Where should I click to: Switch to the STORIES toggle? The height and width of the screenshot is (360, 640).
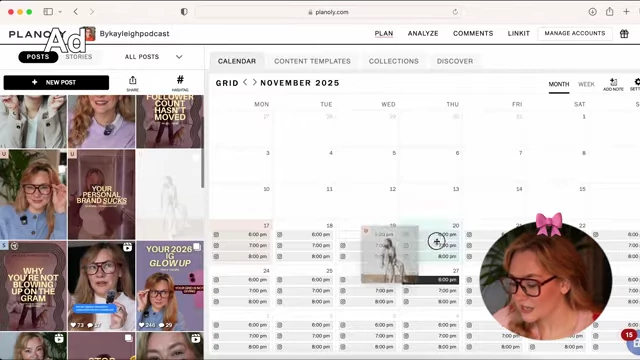[79, 57]
